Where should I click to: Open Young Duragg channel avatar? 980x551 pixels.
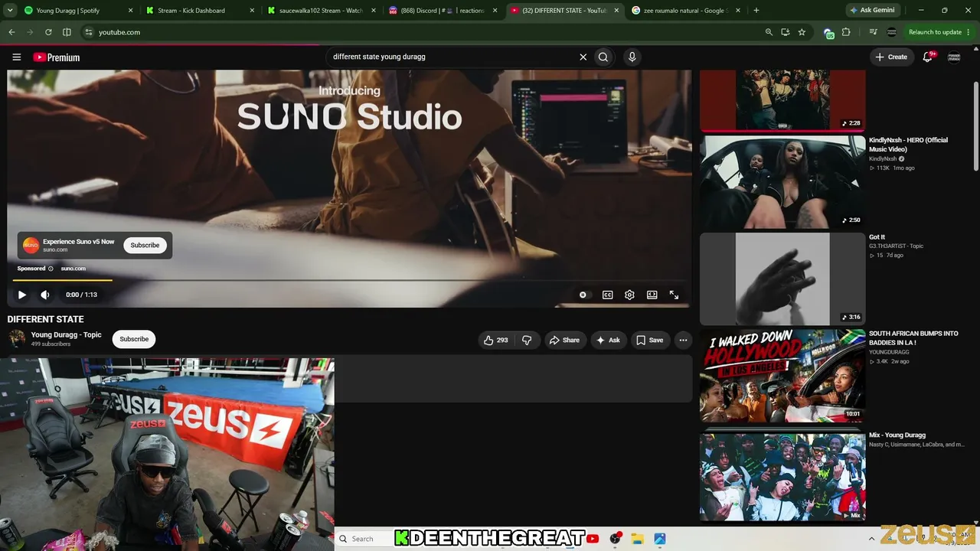(x=17, y=339)
